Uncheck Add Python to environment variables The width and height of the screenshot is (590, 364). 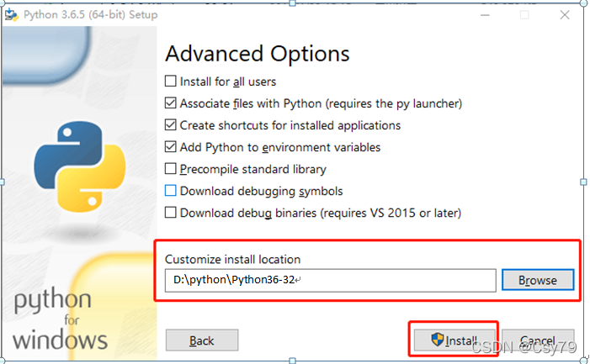(x=171, y=147)
